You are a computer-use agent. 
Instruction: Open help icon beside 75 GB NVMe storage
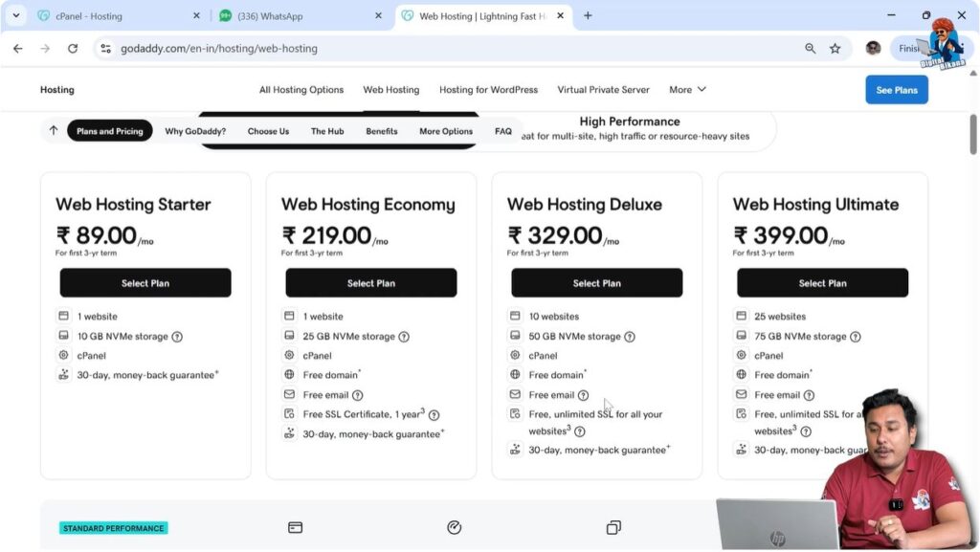tap(855, 337)
